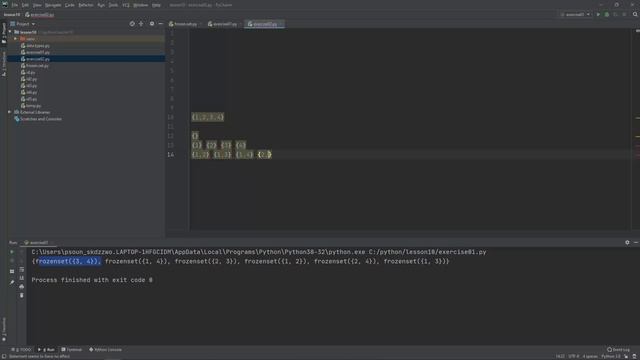This screenshot has height=360, width=640.
Task: Select the exercise01 tab in Run panel
Action: click(37, 242)
